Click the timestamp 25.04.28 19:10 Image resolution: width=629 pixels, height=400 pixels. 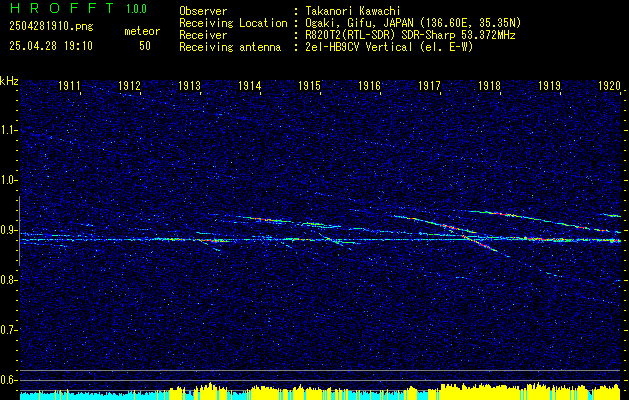pos(51,46)
